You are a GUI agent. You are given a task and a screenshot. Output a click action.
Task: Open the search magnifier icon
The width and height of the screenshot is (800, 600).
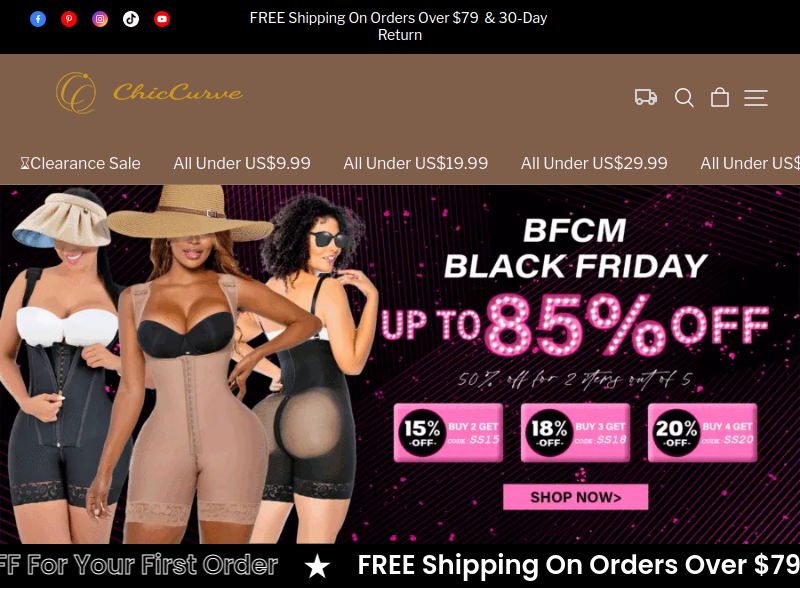[x=684, y=97]
